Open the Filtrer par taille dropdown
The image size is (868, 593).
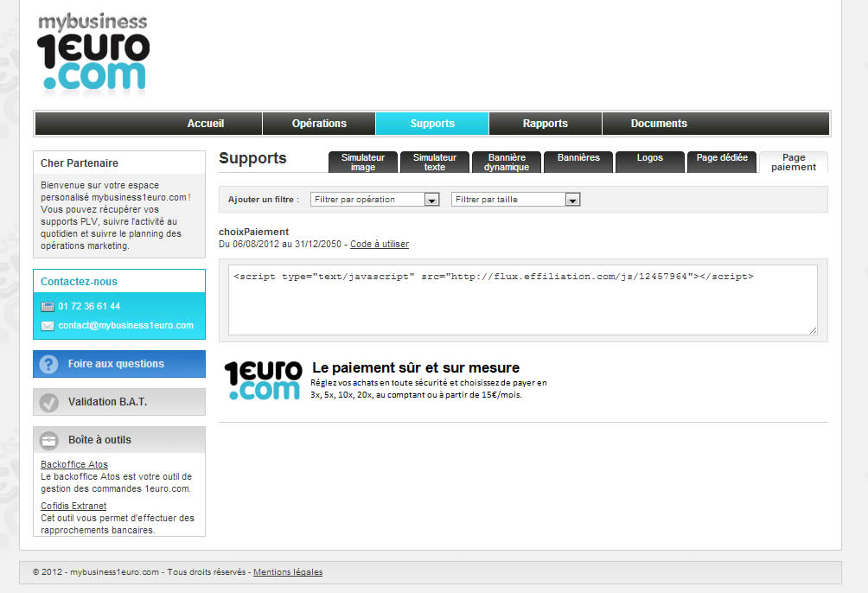tap(516, 200)
